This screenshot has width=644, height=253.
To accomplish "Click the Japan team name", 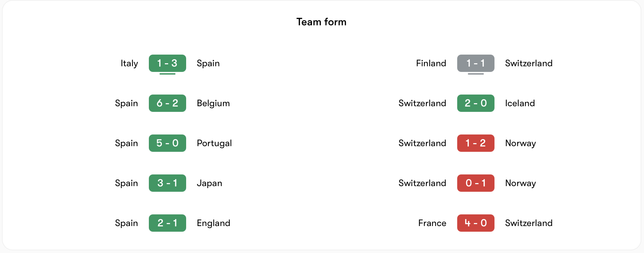I will (x=209, y=183).
